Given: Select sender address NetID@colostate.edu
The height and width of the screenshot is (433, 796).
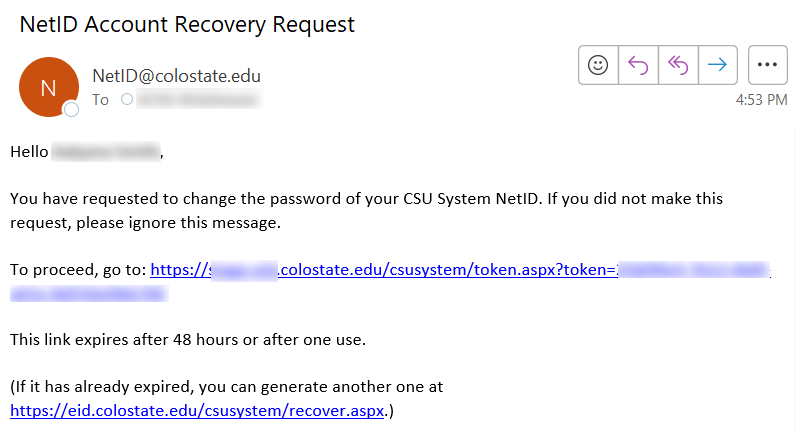Looking at the screenshot, I should coord(176,77).
